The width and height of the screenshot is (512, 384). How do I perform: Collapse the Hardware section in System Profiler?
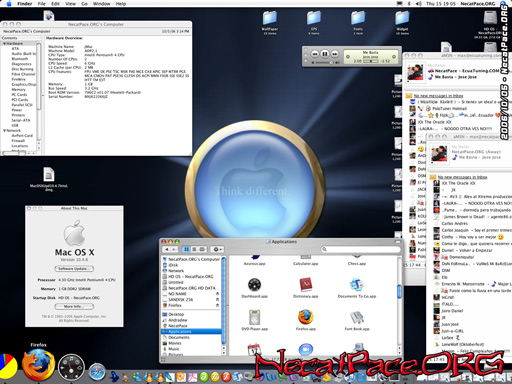click(x=5, y=44)
